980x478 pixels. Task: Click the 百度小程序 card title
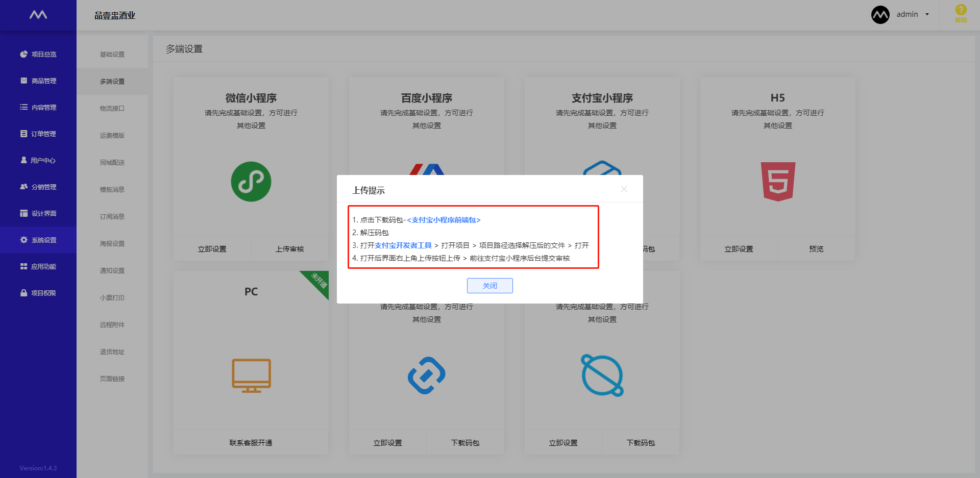coord(427,98)
